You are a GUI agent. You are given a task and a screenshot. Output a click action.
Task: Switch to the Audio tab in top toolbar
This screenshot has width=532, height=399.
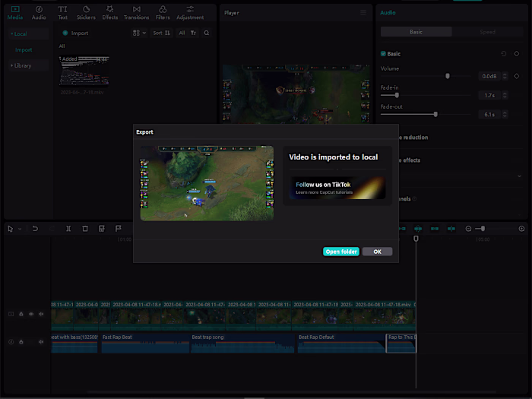39,12
